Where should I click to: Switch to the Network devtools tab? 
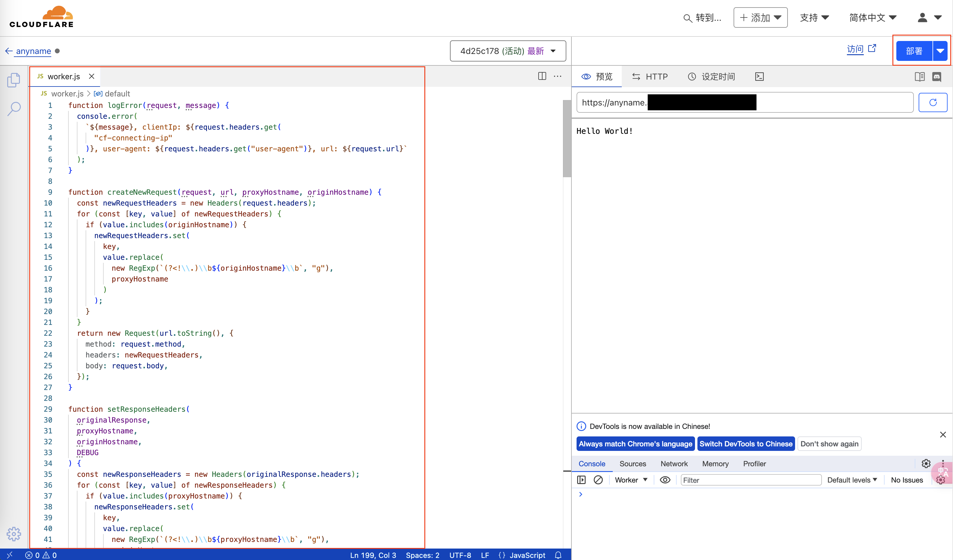tap(674, 464)
